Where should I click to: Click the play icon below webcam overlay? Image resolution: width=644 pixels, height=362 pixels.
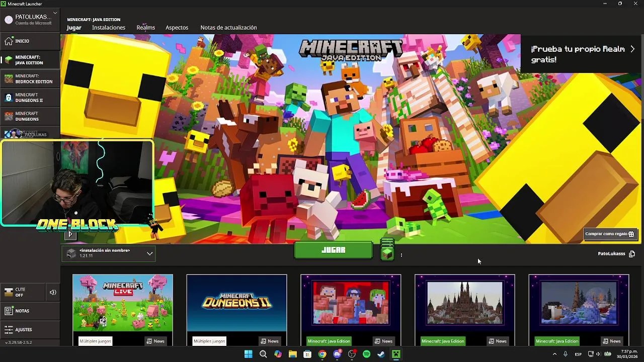pos(70,234)
